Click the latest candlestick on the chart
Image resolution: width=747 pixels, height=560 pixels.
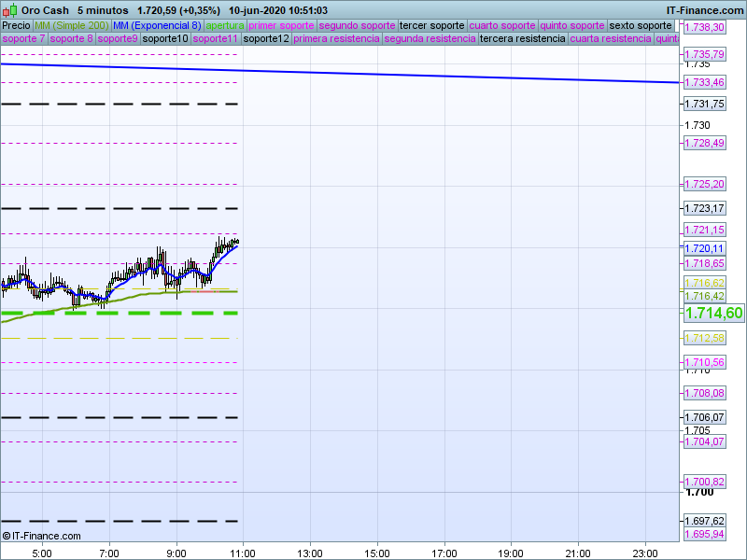point(237,242)
